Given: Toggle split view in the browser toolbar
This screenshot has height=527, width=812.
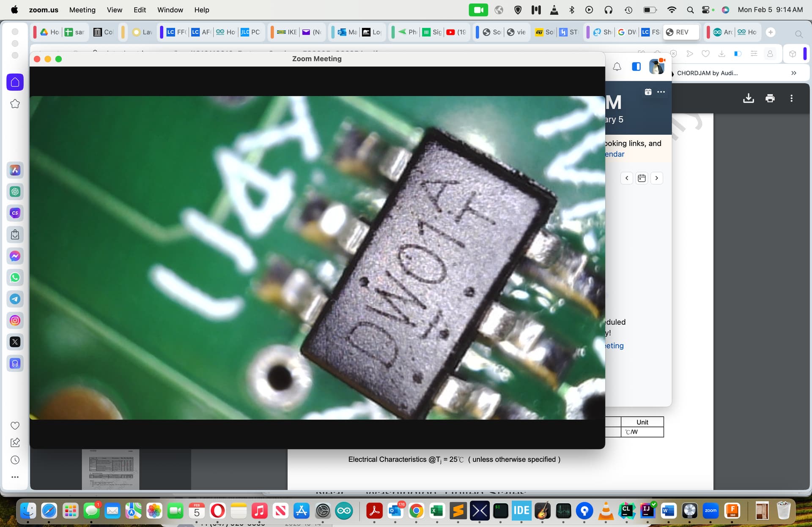Looking at the screenshot, I should 738,54.
